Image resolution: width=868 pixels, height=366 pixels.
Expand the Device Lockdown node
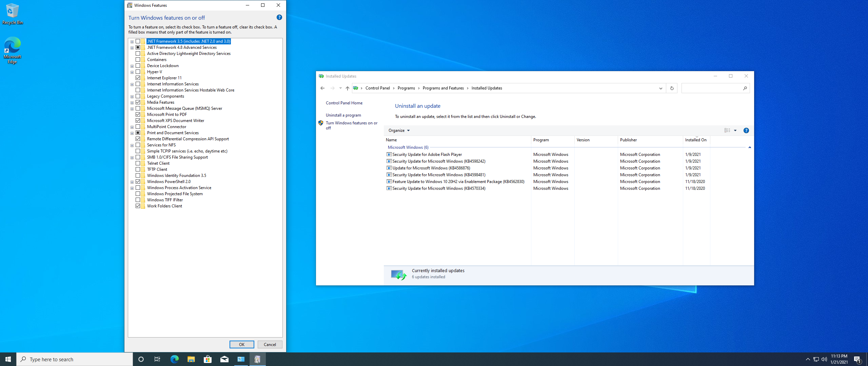(132, 66)
